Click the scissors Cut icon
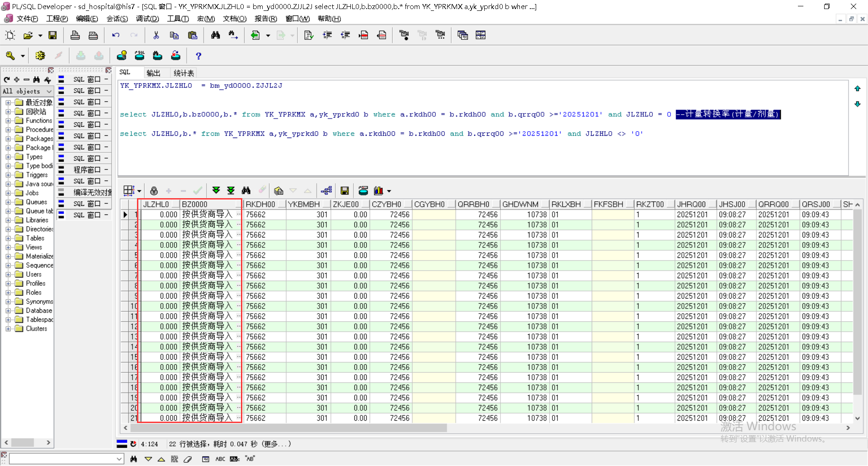This screenshot has height=466, width=868. 156,35
